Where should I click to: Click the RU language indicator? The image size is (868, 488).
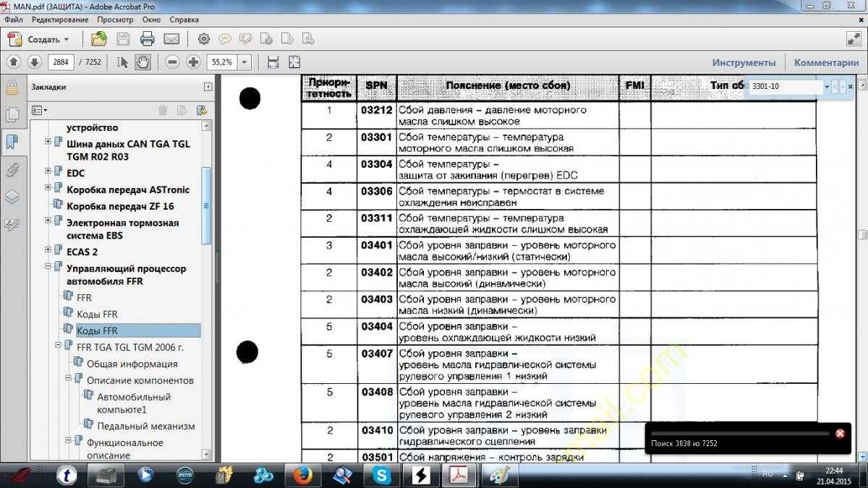pos(767,474)
